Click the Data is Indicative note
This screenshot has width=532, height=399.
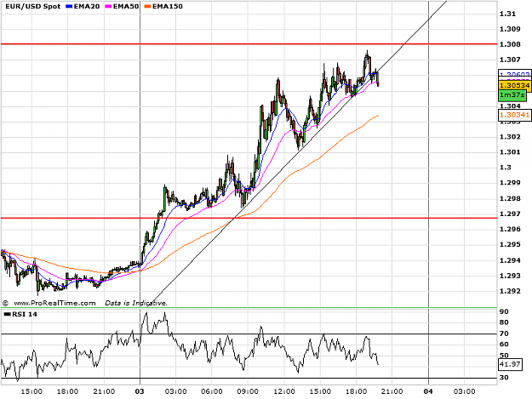pyautogui.click(x=136, y=303)
